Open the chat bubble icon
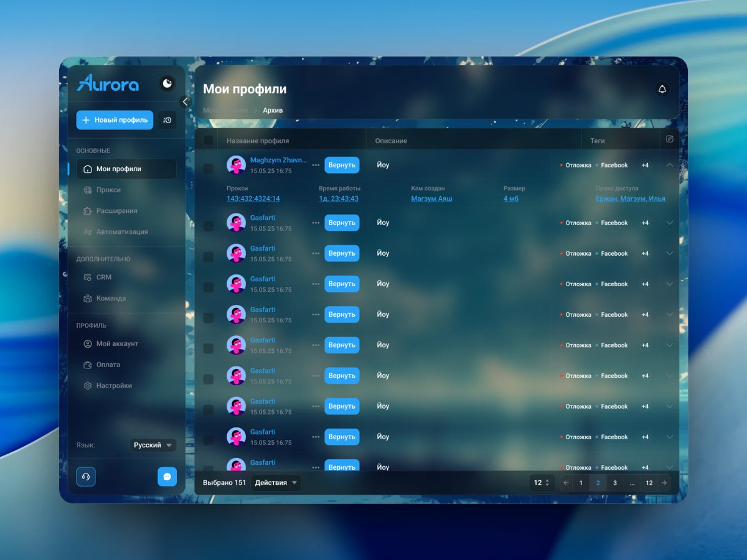 point(167,477)
